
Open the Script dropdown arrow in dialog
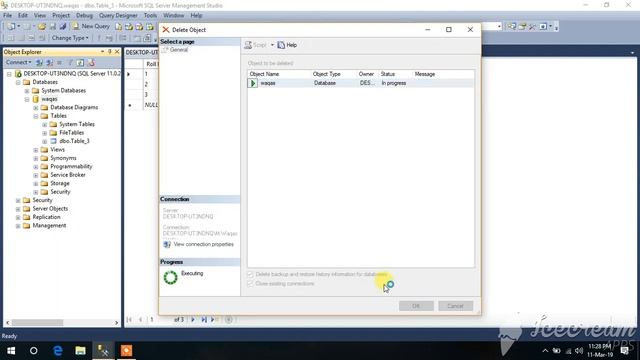[272, 45]
